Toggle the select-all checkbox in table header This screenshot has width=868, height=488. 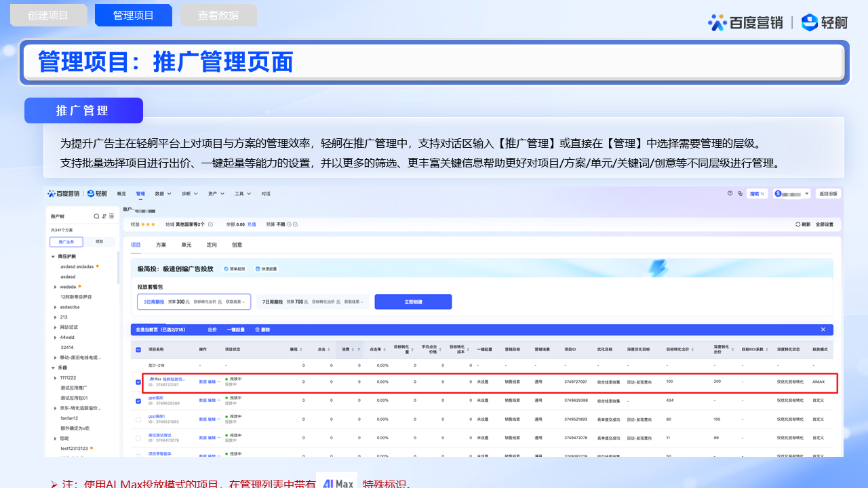[x=138, y=350]
